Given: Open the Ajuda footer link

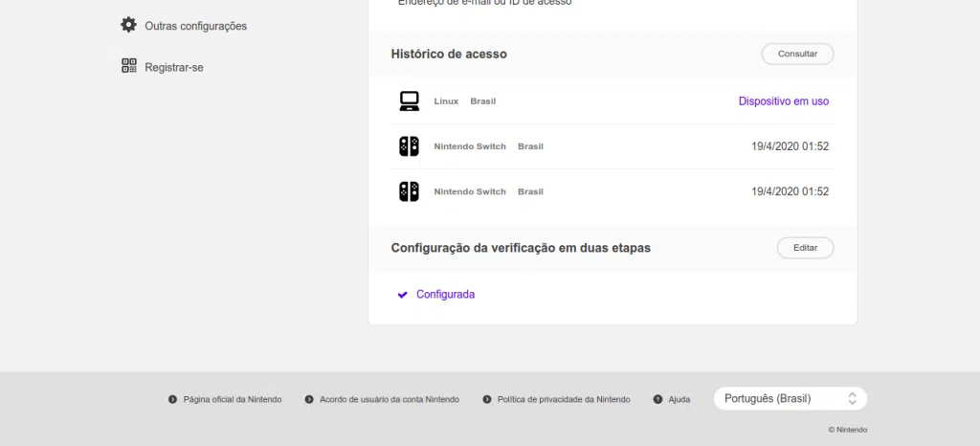Looking at the screenshot, I should click(x=679, y=399).
